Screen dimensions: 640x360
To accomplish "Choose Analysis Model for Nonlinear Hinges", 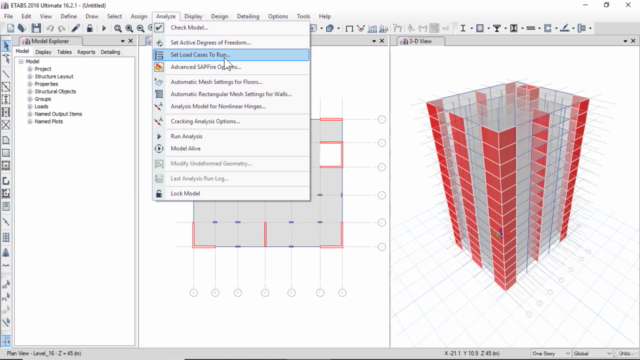I will click(231, 107).
